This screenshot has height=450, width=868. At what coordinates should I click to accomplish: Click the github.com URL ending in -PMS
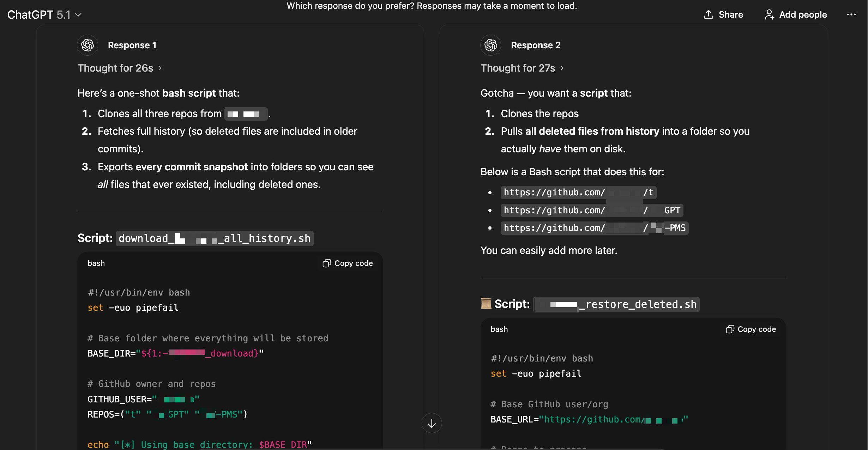[x=595, y=228]
